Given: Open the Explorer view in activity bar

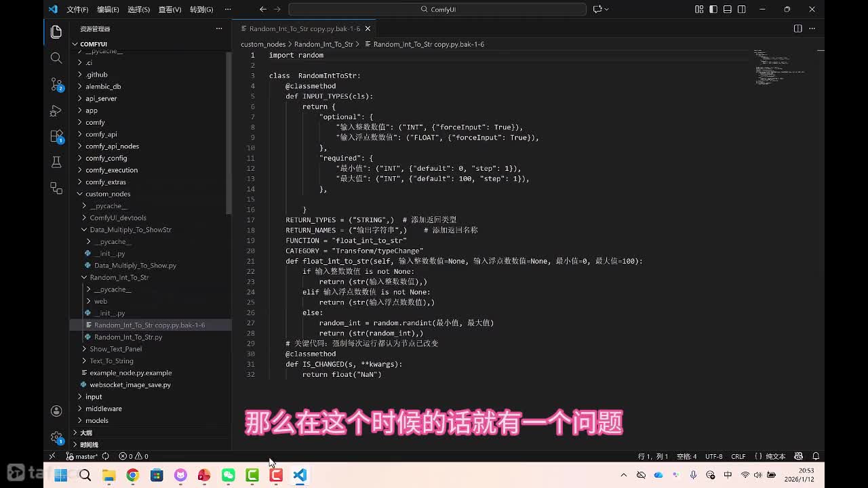Looking at the screenshot, I should [x=56, y=32].
